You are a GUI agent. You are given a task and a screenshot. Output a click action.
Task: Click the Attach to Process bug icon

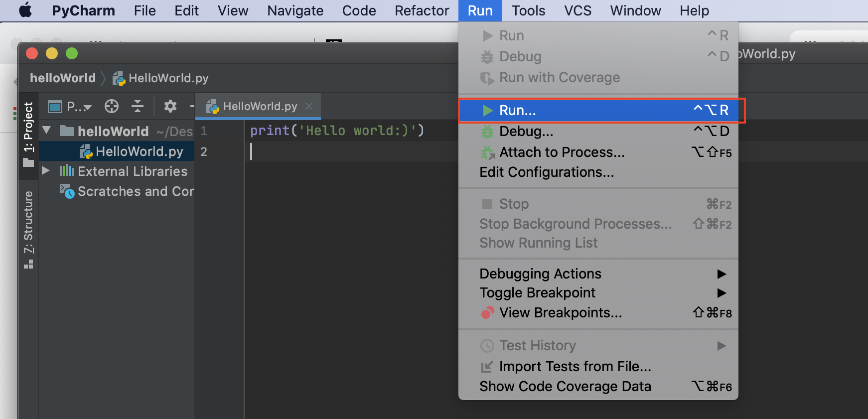(x=487, y=152)
